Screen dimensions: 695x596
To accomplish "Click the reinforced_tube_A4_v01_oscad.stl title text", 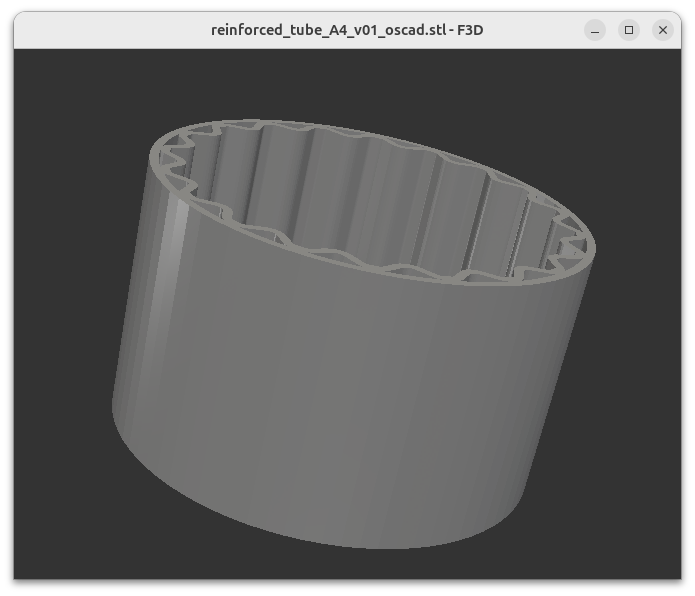I will (x=347, y=30).
